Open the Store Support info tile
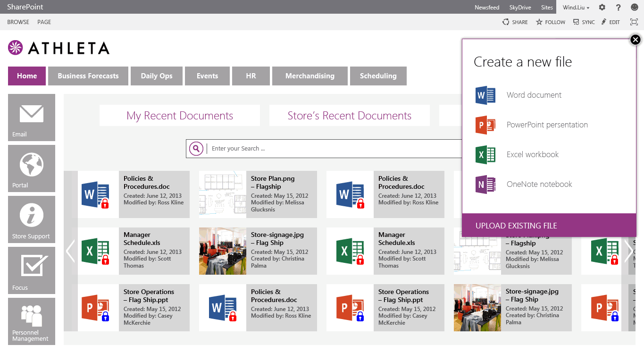 click(32, 219)
